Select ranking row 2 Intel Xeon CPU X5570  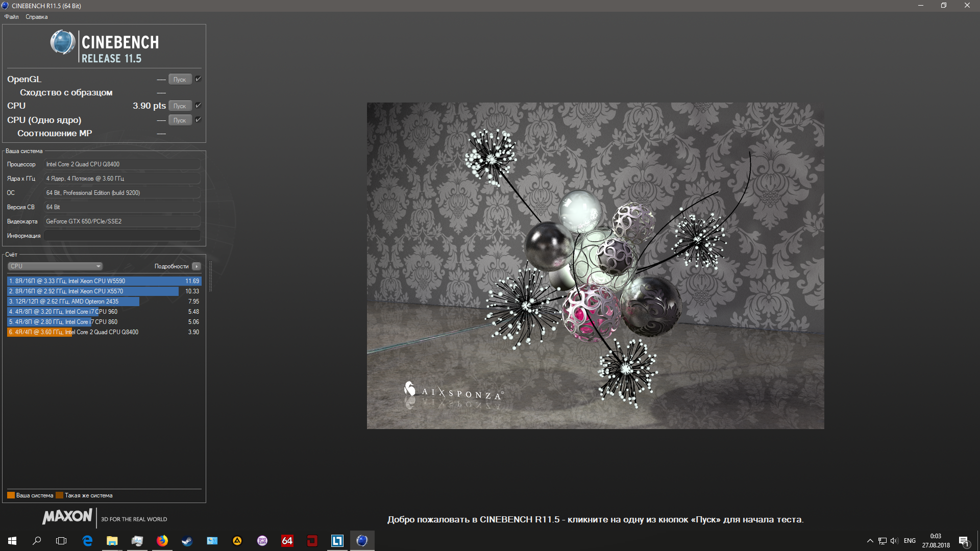click(x=104, y=291)
